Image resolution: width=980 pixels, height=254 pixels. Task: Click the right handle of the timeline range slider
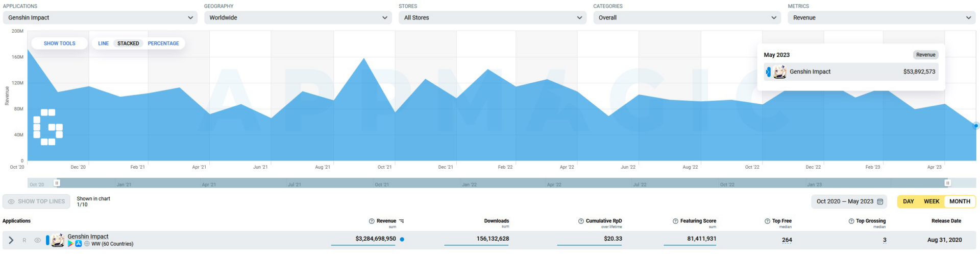click(x=947, y=183)
